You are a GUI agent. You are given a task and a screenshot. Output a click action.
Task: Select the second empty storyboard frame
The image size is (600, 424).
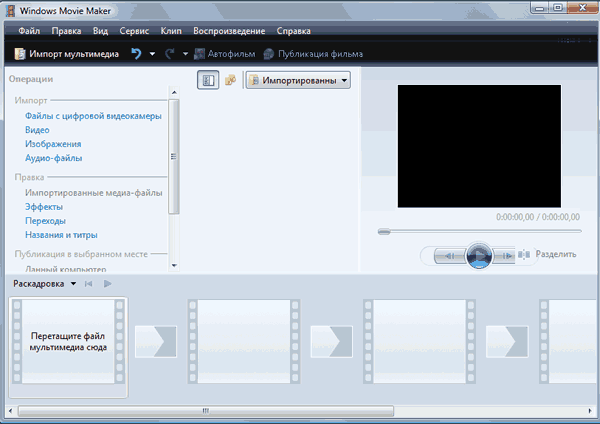[x=244, y=341]
